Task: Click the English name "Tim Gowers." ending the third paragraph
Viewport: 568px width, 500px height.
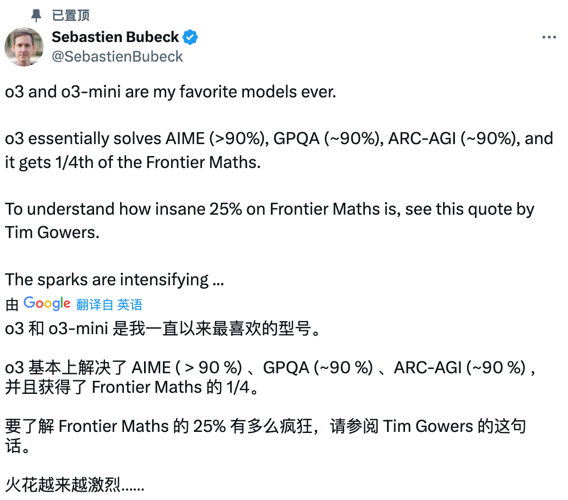Action: pos(52,233)
